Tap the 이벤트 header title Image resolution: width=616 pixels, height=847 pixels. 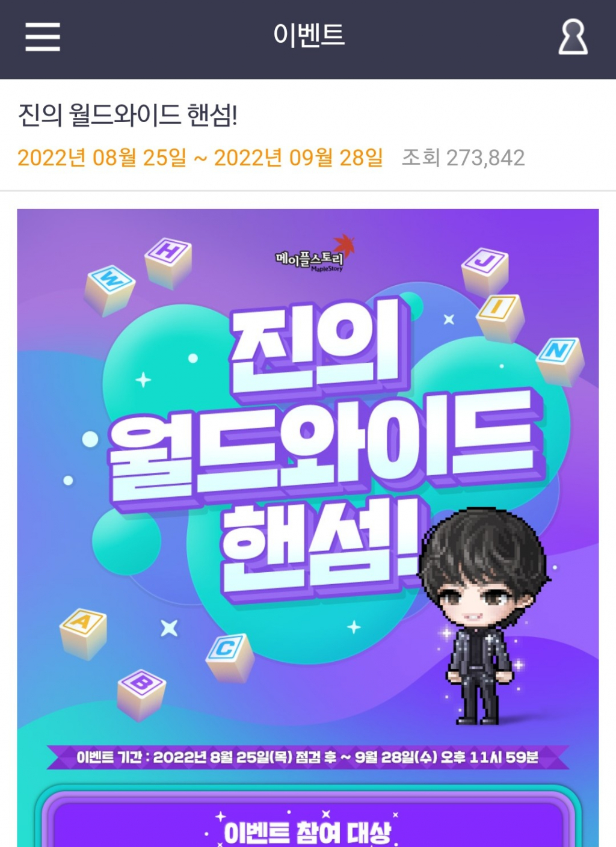(309, 35)
